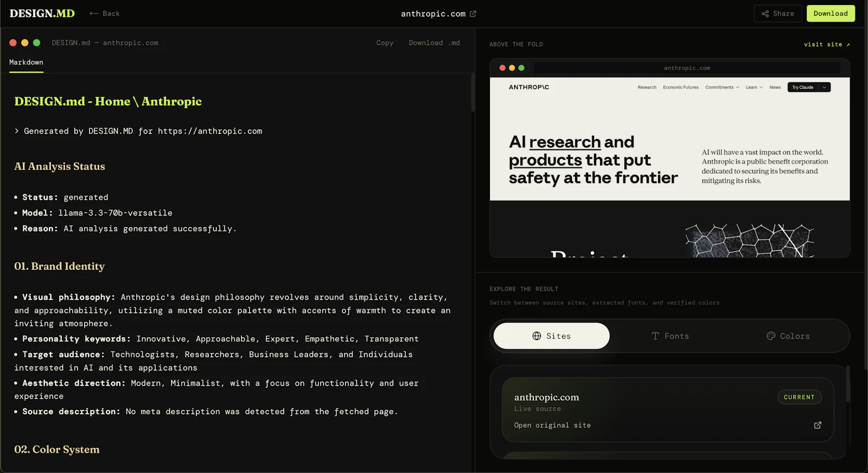This screenshot has height=473, width=868.
Task: Click the green dot in editor window
Action: pos(37,43)
